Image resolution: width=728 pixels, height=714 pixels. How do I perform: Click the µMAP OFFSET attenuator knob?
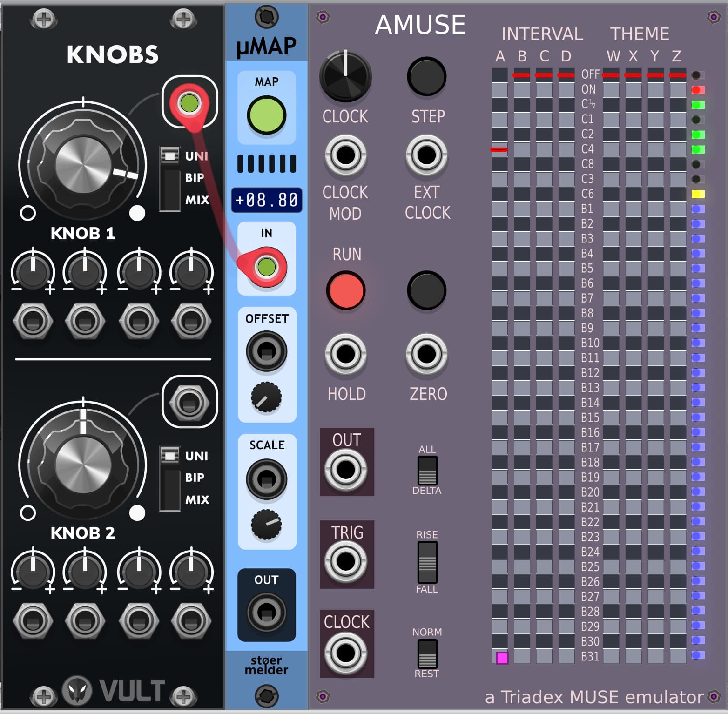point(266,397)
